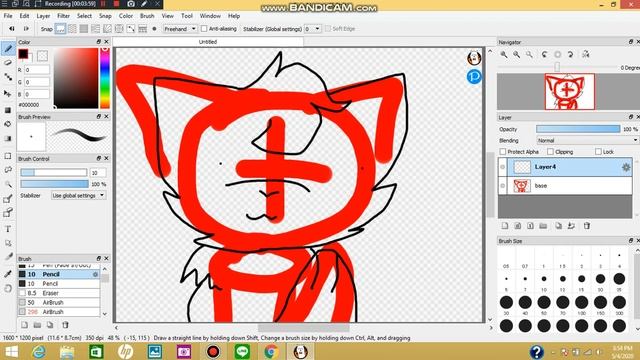Click the Redo arrow button
The image size is (640, 360).
click(x=26, y=29)
